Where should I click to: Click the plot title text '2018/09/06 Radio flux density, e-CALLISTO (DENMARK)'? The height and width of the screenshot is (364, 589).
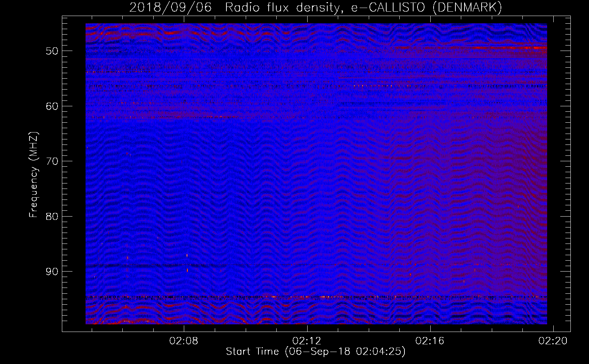316,7
